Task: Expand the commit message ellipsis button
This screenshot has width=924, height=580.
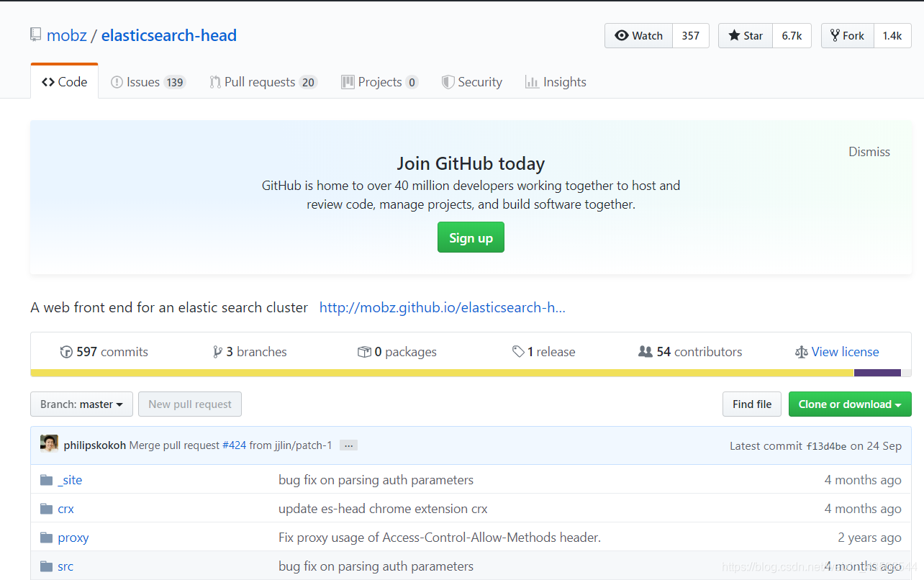Action: point(348,445)
